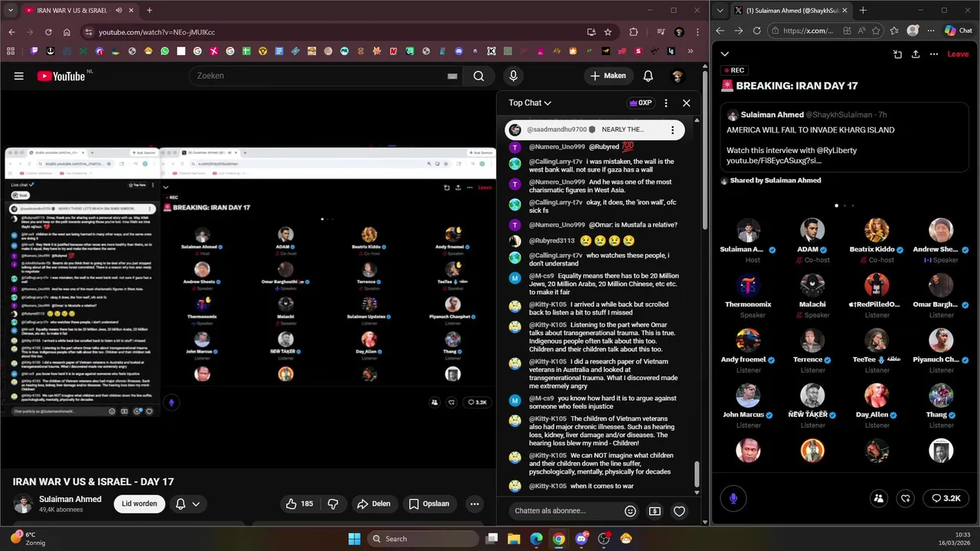Screen dimensions: 980x551
Task: Collapse the X Space with down chevron
Action: point(724,54)
